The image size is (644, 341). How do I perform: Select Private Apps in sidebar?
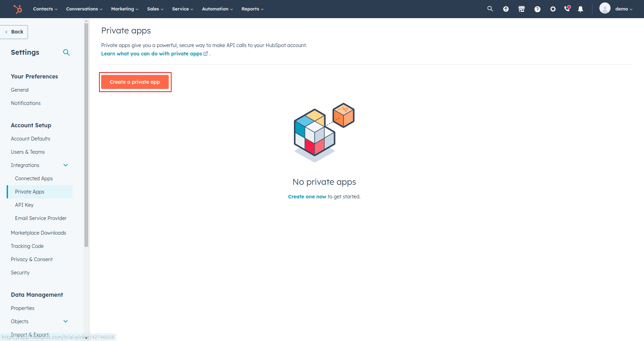click(40, 192)
